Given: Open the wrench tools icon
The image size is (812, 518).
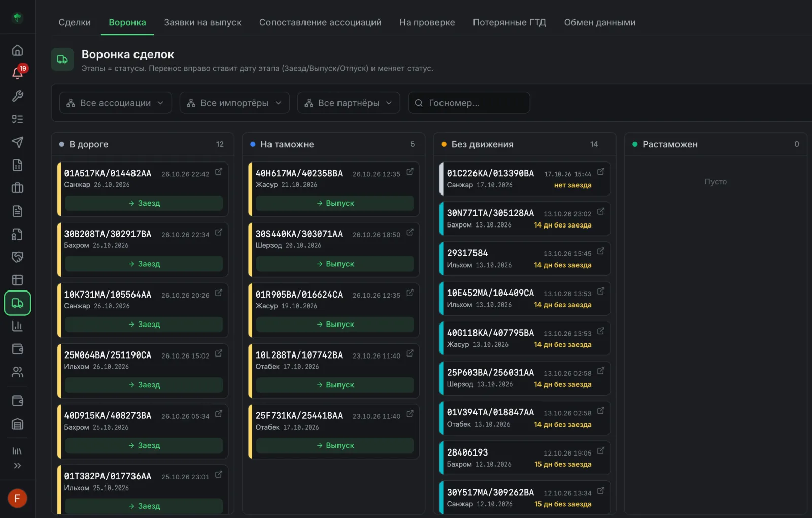Looking at the screenshot, I should pyautogui.click(x=17, y=96).
